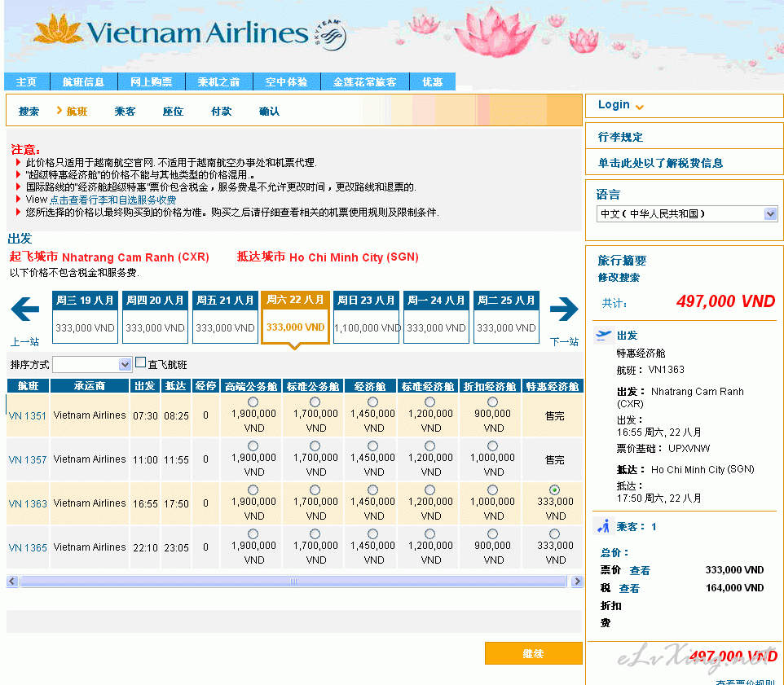
Task: Open the 乘机之前 menu item
Action: tap(219, 82)
